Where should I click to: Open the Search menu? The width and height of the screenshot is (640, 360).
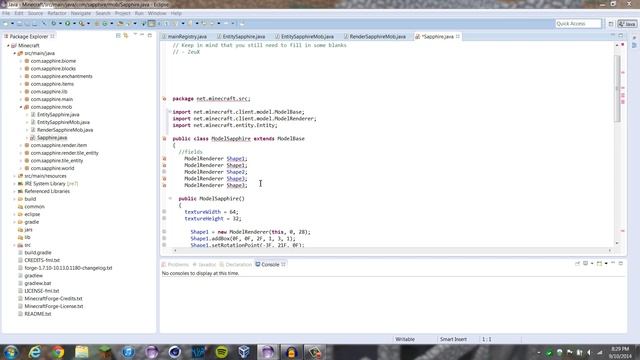103,13
